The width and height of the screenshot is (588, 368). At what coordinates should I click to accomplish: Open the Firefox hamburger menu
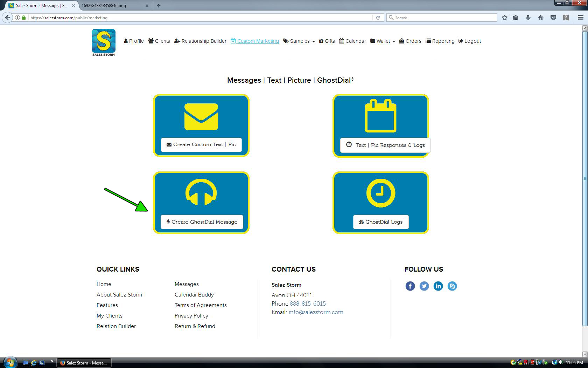[x=580, y=18]
